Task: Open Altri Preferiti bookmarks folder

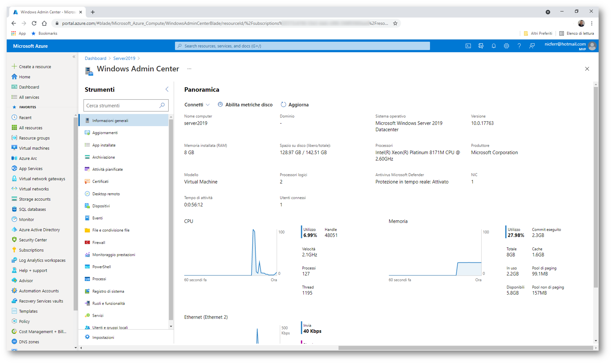Action: 538,33
